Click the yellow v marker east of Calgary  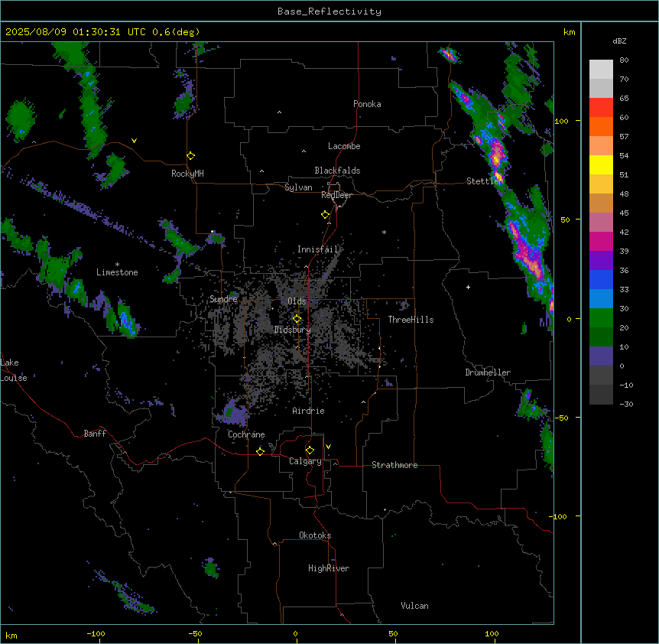pos(328,447)
